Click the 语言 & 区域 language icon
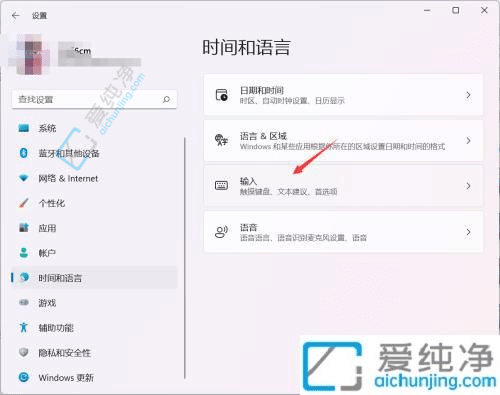The image size is (500, 395). [221, 140]
